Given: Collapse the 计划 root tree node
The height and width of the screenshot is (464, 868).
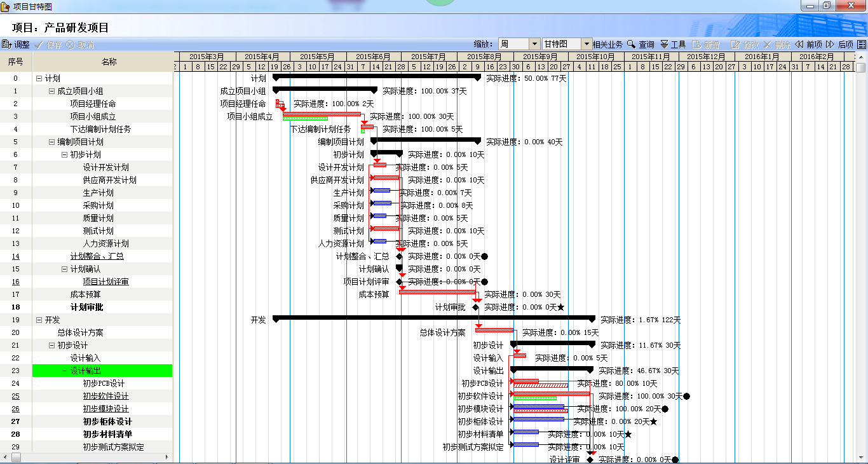Looking at the screenshot, I should [x=39, y=79].
